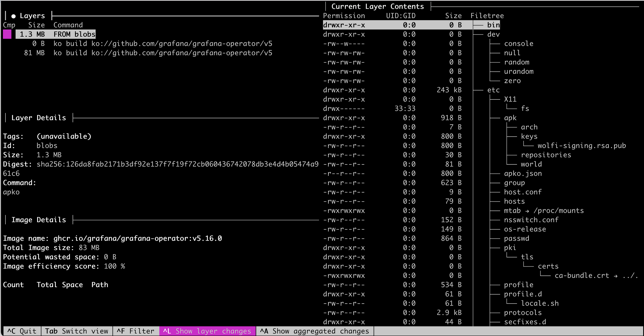Collapse the pki directory
The width and height of the screenshot is (644, 336).
pyautogui.click(x=510, y=247)
